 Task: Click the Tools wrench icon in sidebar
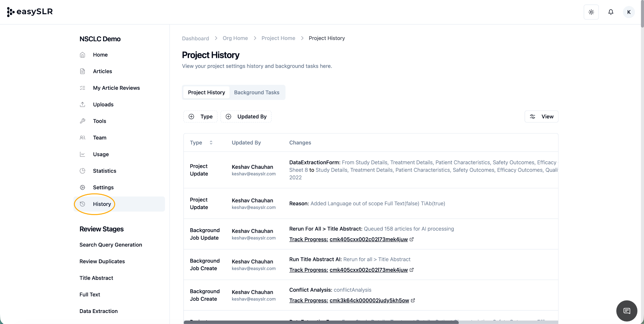[x=82, y=121]
